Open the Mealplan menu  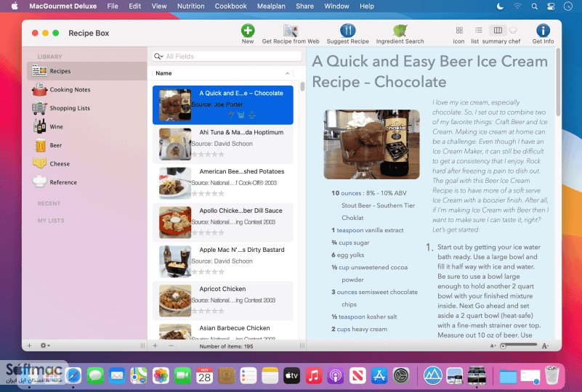(x=271, y=7)
